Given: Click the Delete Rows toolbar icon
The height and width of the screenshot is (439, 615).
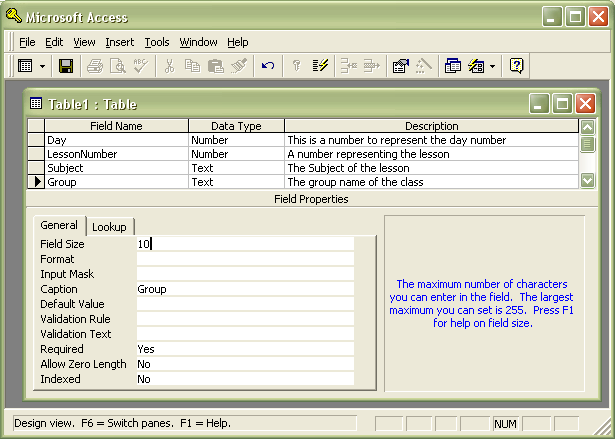Looking at the screenshot, I should coord(372,66).
